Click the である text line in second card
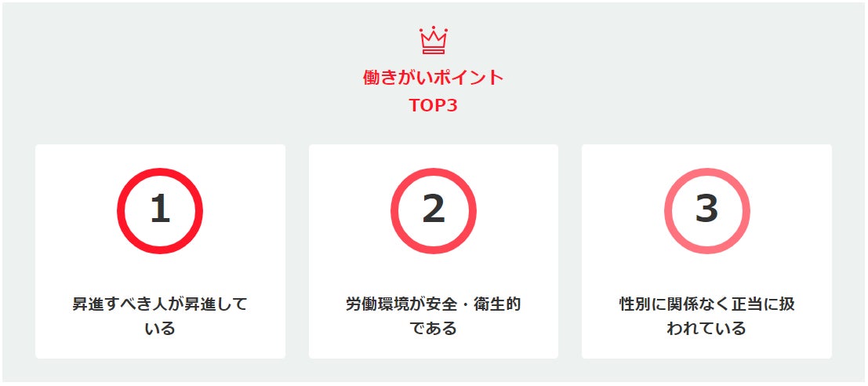Image resolution: width=868 pixels, height=386 pixels. coord(434,329)
